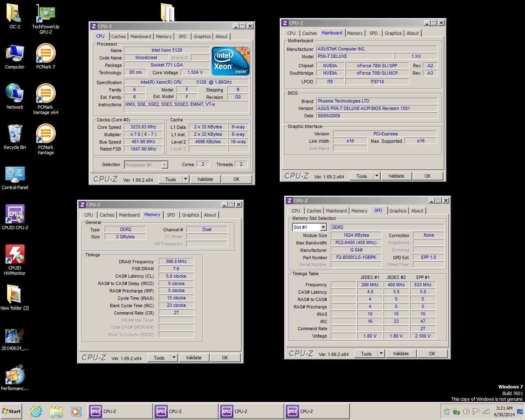Screen dimensions: 525x420
Task: Click the P5N-T DELUXE model field
Action: pyautogui.click(x=354, y=57)
